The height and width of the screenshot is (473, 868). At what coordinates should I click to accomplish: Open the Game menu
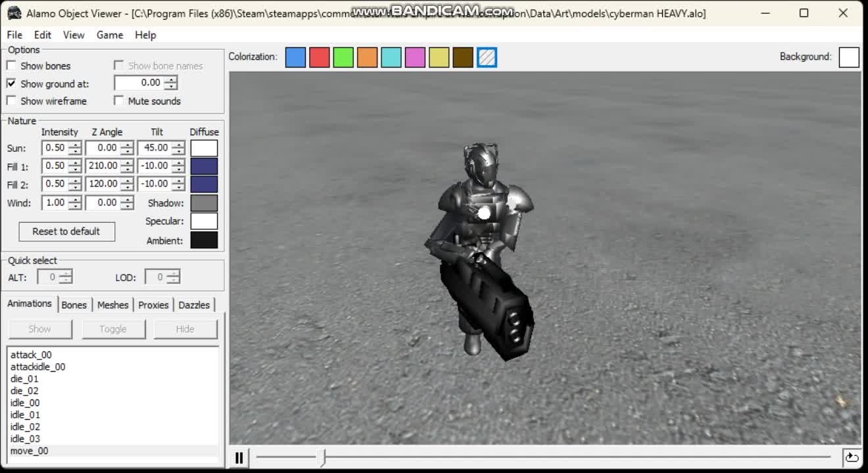click(x=109, y=35)
